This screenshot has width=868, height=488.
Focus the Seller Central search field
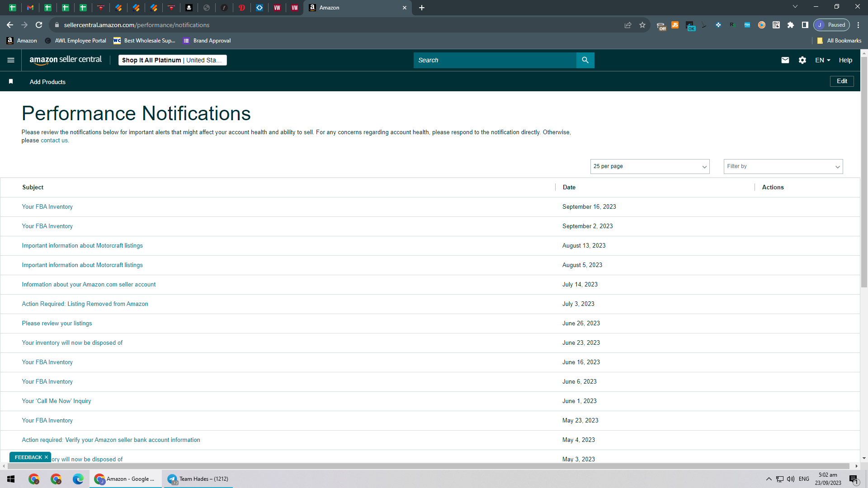click(x=495, y=60)
